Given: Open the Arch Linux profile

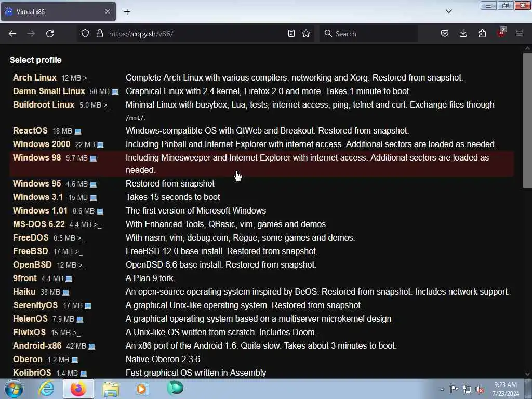Looking at the screenshot, I should point(35,78).
